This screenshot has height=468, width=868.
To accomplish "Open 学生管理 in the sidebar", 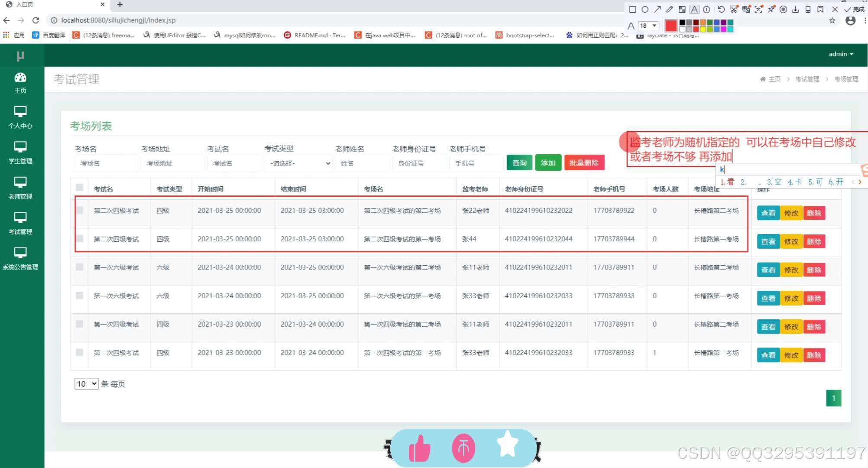I will 20,153.
